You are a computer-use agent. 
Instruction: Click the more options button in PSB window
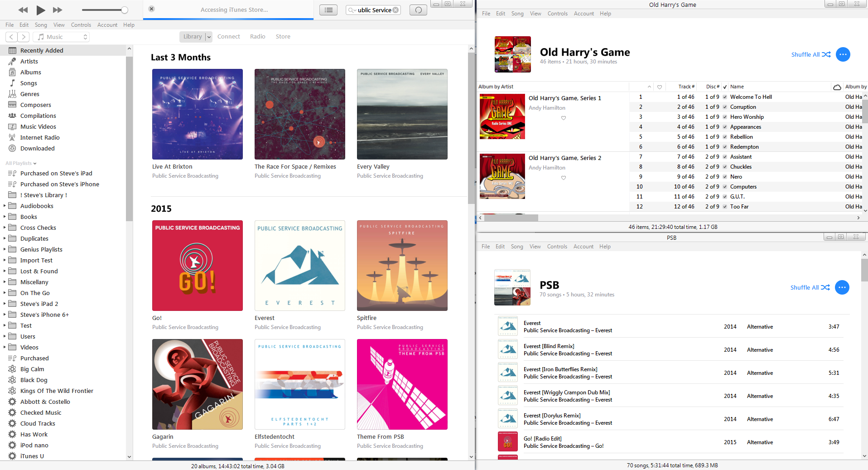pos(842,287)
